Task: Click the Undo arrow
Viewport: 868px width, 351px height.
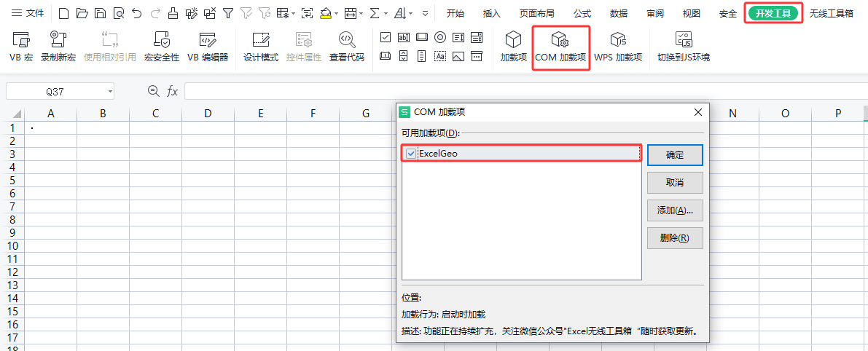Action: tap(137, 13)
